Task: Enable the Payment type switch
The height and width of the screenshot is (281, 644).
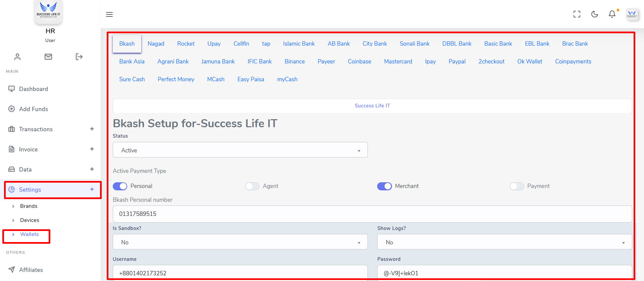Action: [517, 186]
